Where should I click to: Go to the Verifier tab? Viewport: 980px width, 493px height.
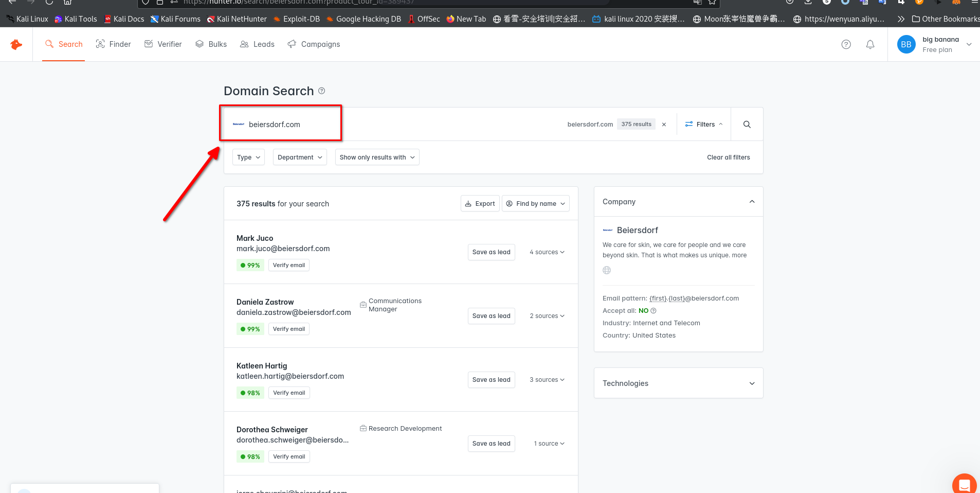tap(164, 44)
